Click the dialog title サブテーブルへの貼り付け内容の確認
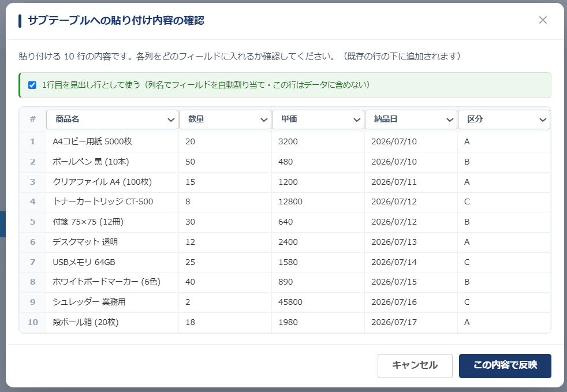Image resolution: width=567 pixels, height=392 pixels. tap(115, 21)
